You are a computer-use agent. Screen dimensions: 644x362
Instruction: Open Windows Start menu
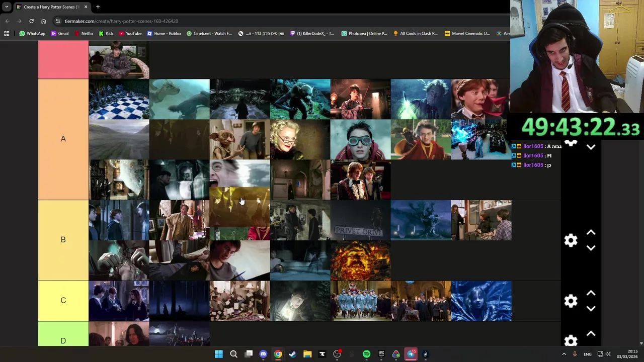point(219,354)
